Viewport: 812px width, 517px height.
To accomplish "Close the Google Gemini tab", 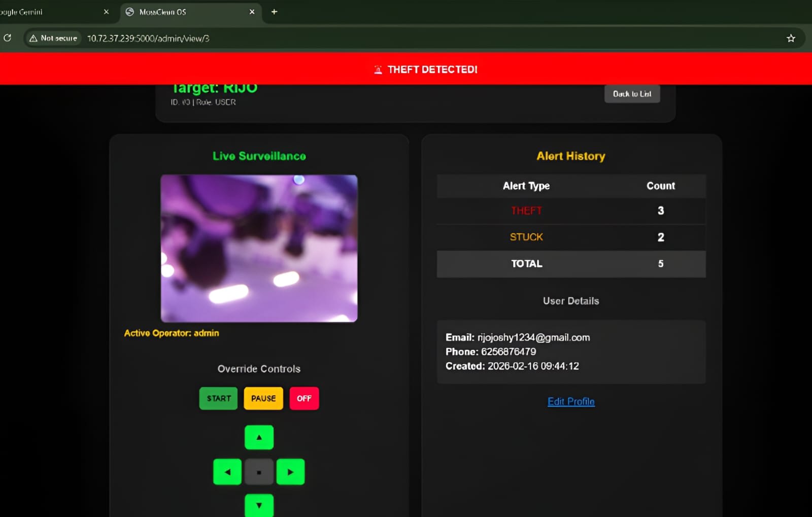I will pos(106,12).
